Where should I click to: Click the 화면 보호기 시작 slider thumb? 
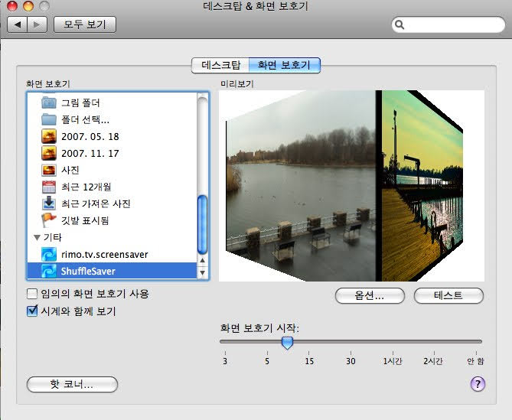(x=287, y=343)
